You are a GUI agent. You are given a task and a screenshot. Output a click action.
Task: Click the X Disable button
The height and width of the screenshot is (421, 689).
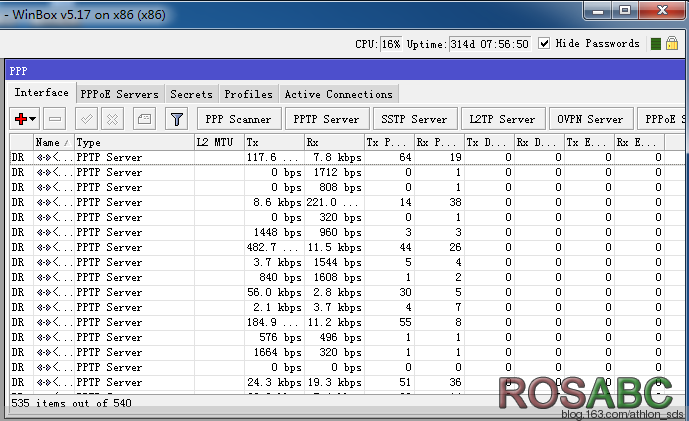(x=112, y=119)
